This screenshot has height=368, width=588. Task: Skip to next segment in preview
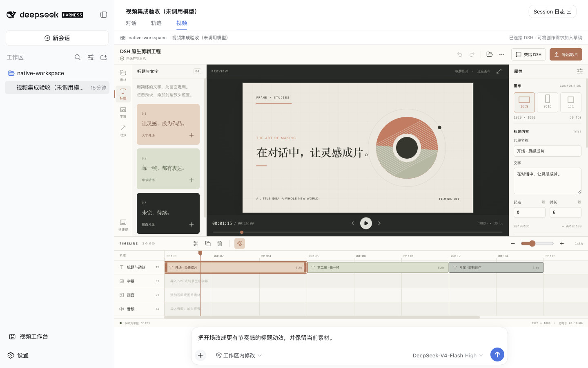[379, 223]
